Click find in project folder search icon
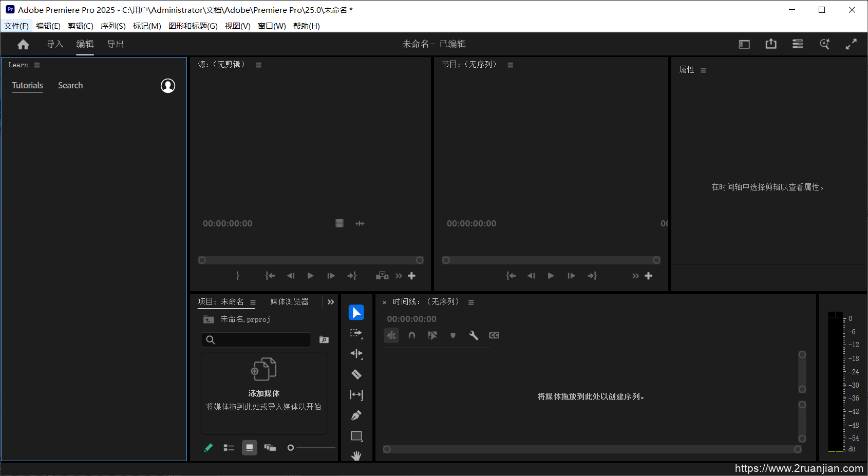Viewport: 868px width, 476px height. point(324,339)
